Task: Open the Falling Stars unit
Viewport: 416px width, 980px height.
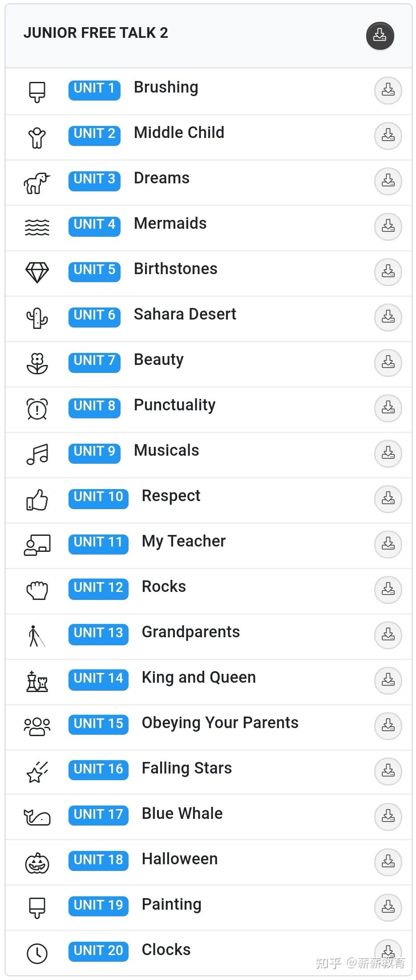Action: point(186,768)
